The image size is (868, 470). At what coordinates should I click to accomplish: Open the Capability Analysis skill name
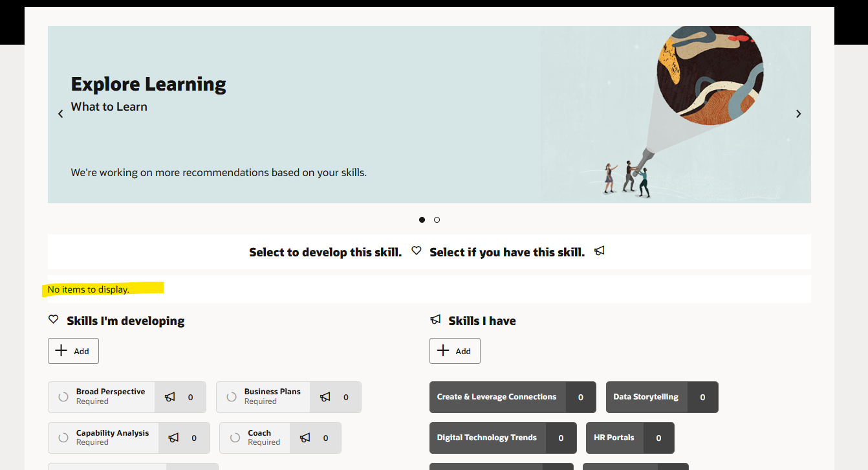(113, 433)
